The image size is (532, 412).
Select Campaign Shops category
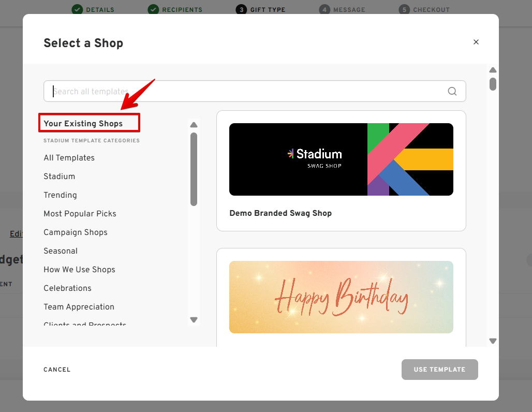click(76, 232)
